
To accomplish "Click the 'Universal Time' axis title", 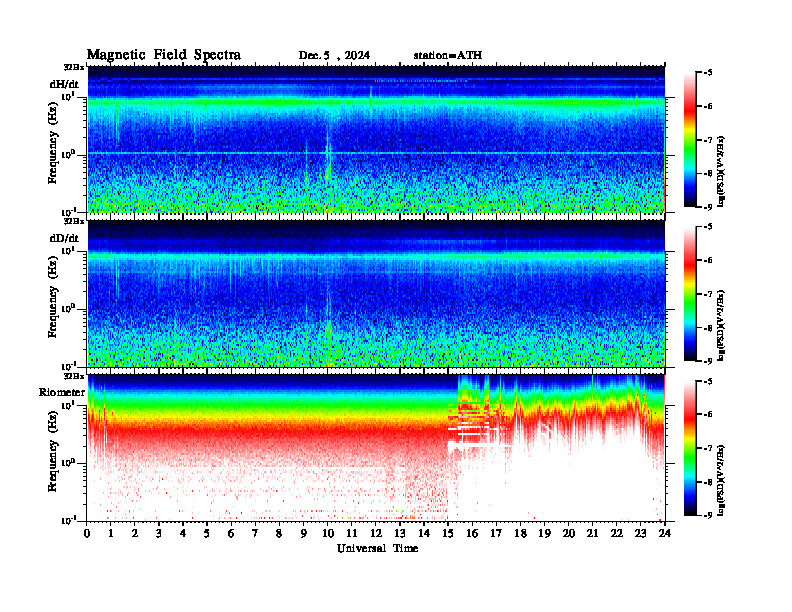I will (x=377, y=548).
